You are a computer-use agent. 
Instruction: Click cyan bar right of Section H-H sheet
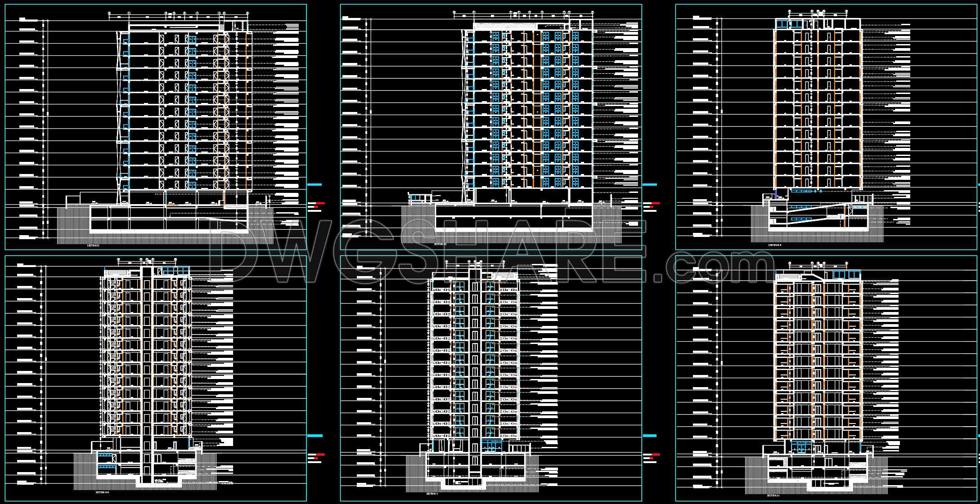click(315, 436)
